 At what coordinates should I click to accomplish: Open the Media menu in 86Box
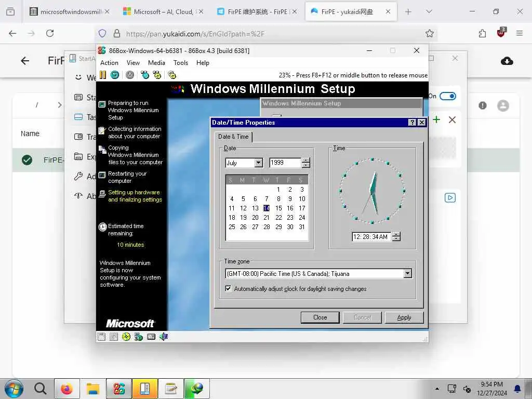(x=156, y=63)
